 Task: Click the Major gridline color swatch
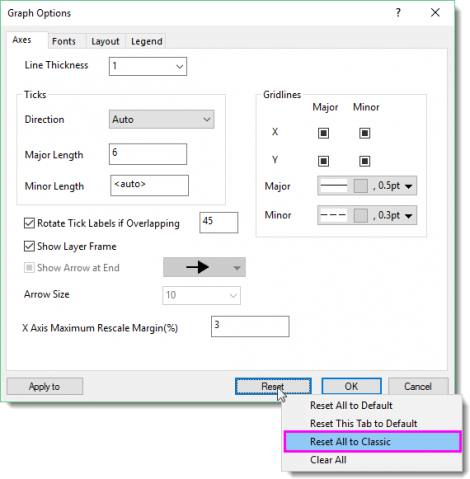(360, 186)
